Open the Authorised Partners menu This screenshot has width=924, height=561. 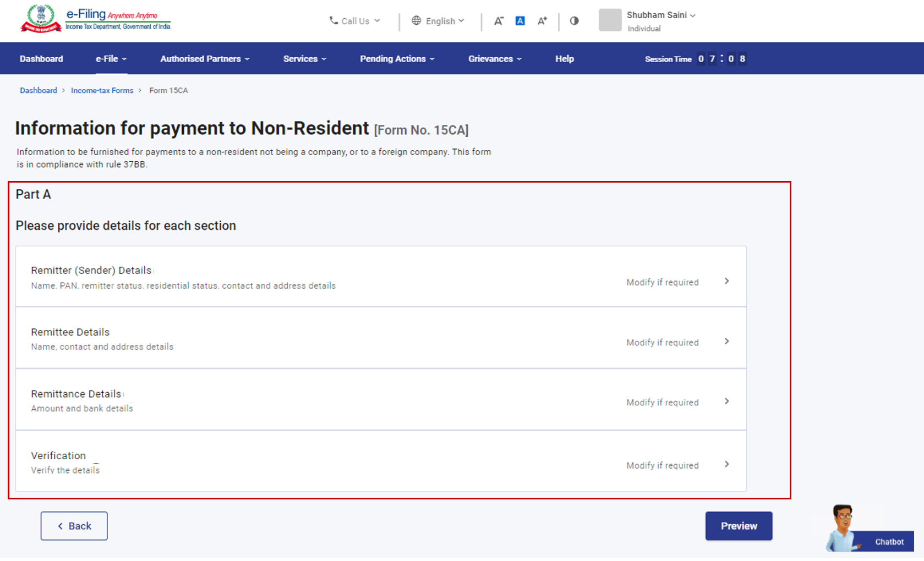tap(205, 59)
